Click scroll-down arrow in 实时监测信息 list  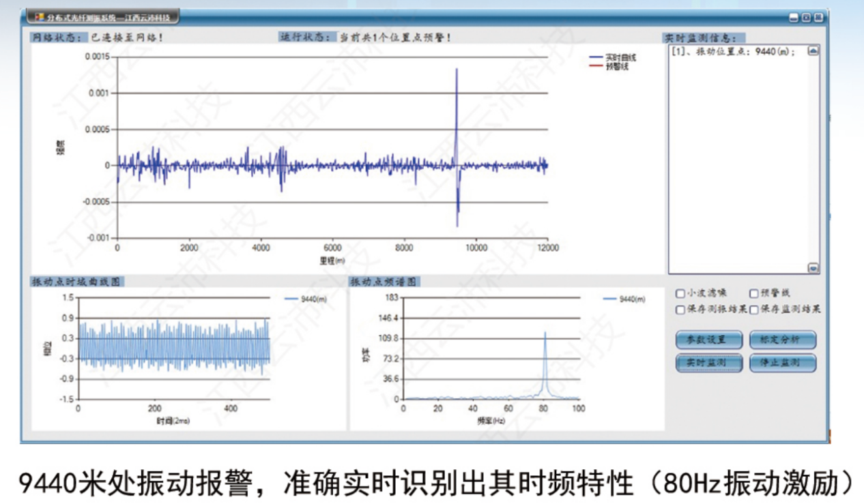point(813,268)
